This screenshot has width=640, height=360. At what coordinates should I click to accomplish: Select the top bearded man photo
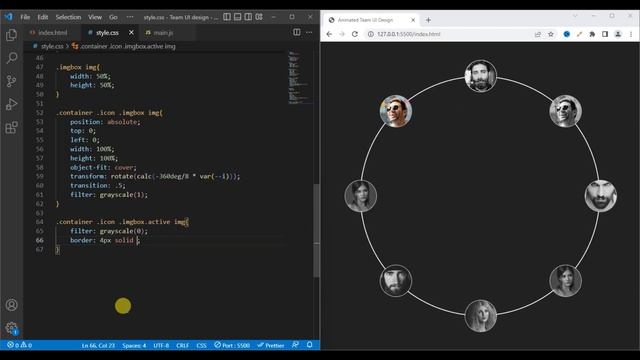[480, 76]
